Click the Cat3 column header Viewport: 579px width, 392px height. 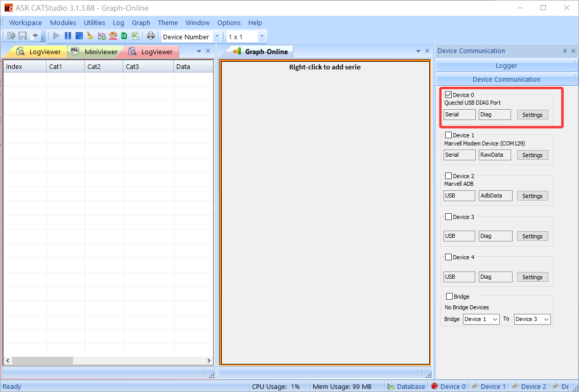[148, 66]
